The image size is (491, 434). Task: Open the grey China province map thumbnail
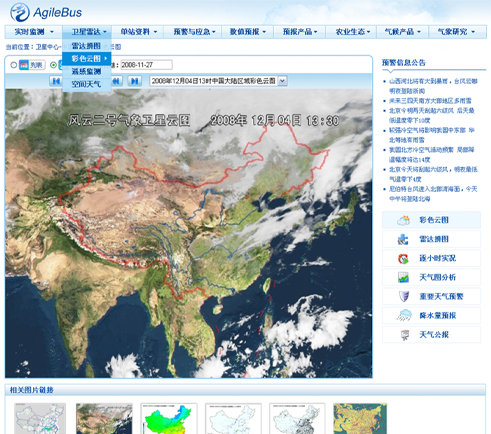click(40, 418)
